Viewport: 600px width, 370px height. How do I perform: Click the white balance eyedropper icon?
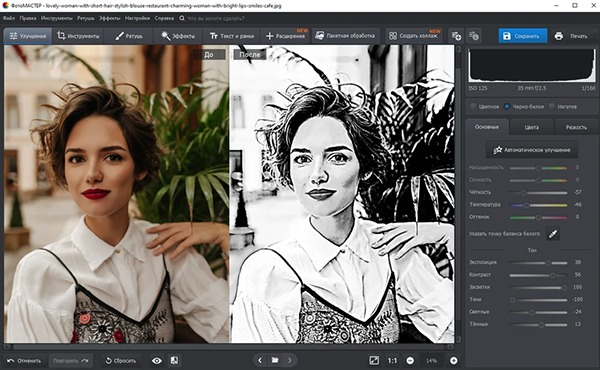click(x=553, y=234)
